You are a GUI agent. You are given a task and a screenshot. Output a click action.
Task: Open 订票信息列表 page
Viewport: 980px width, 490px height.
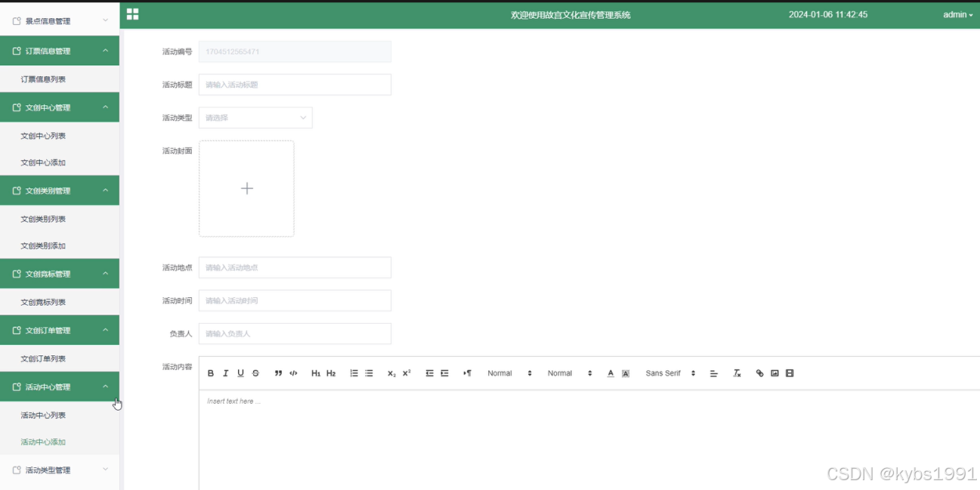60,79
